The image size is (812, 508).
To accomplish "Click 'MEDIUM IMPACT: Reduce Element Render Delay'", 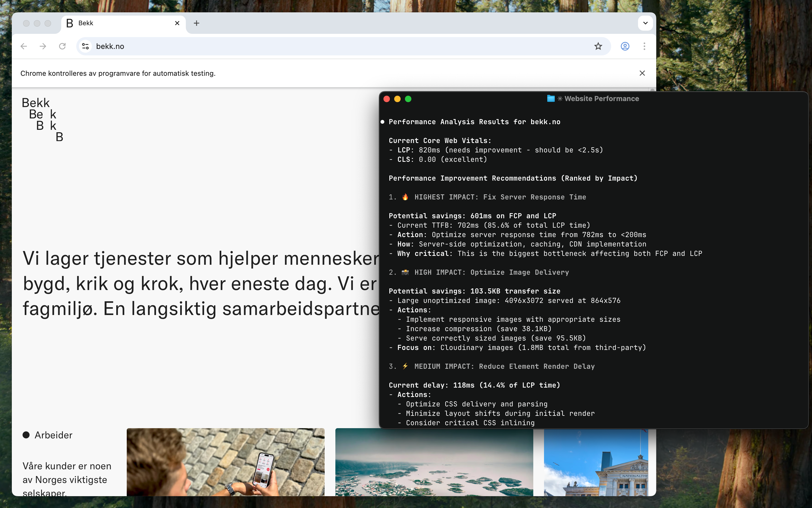I will [x=504, y=367].
